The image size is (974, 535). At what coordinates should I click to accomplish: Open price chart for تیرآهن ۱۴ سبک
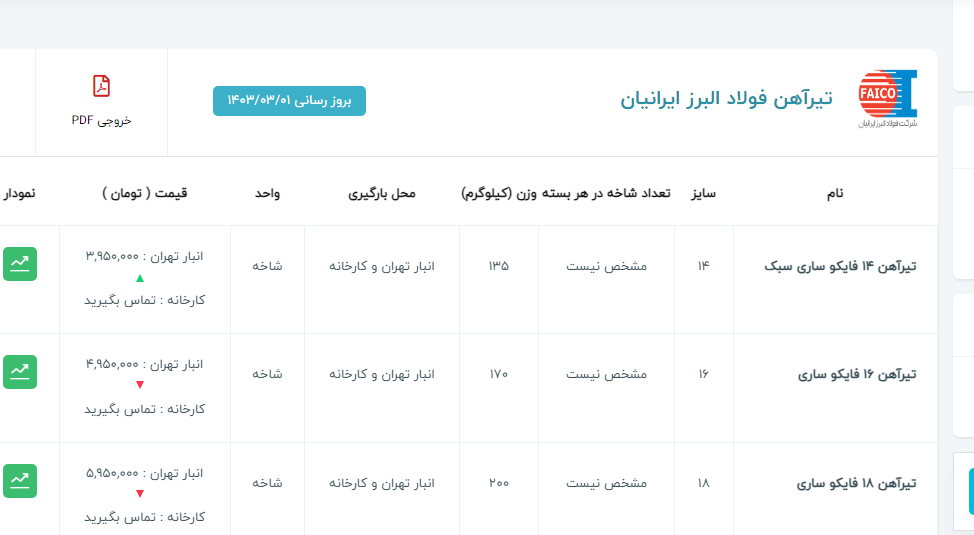click(19, 263)
